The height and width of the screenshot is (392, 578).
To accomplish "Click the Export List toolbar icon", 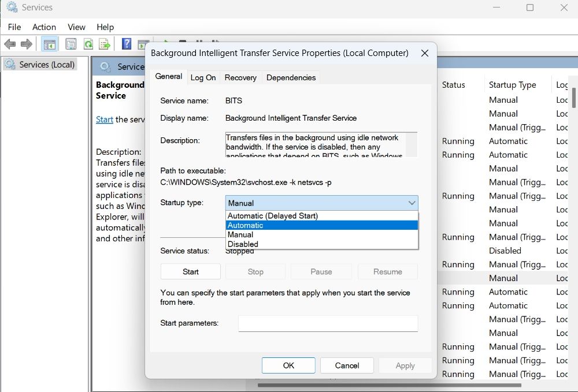I will click(105, 44).
